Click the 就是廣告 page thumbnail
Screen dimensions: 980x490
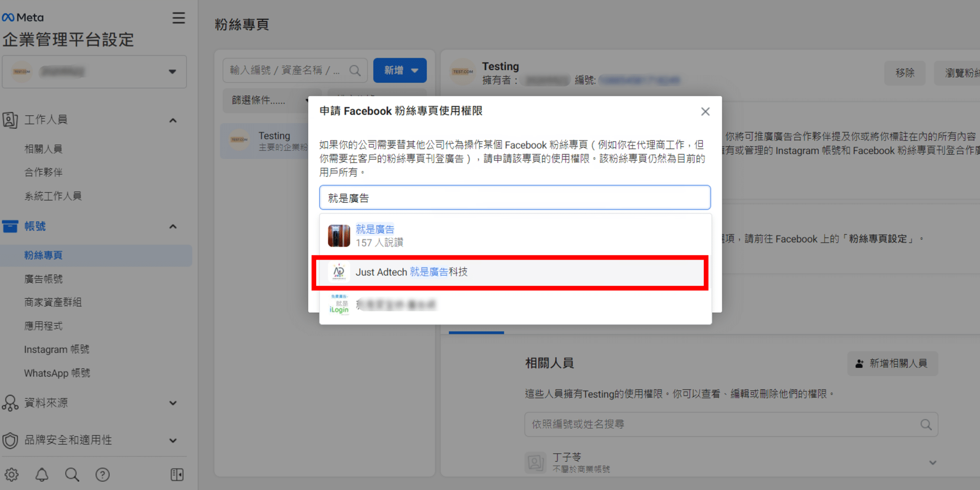(x=339, y=236)
